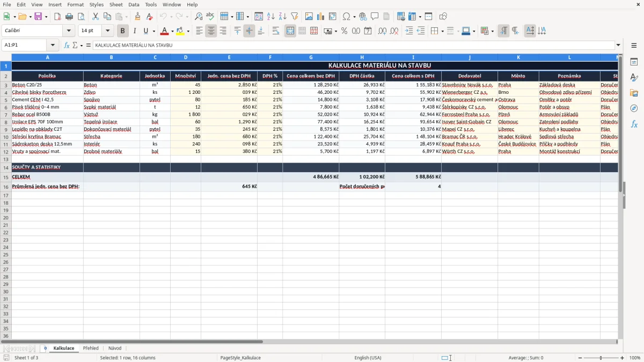The width and height of the screenshot is (644, 362).
Task: Run the Spelling check
Action: (210, 17)
